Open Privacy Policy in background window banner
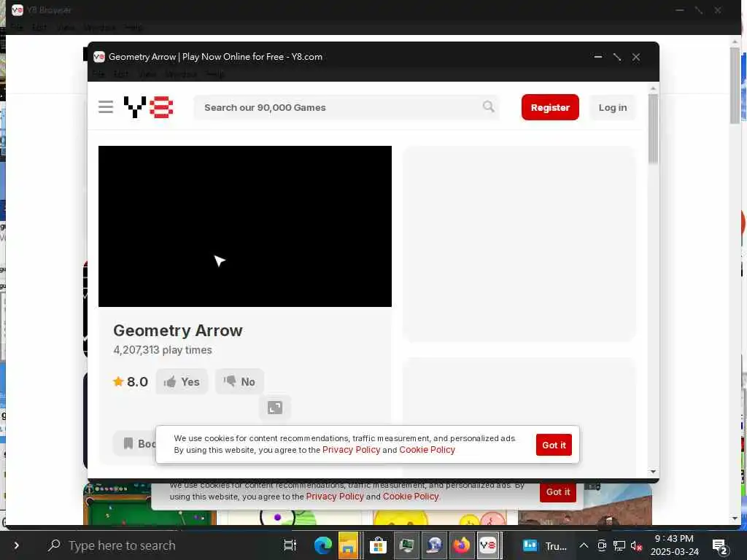The image size is (747, 560). (x=334, y=496)
